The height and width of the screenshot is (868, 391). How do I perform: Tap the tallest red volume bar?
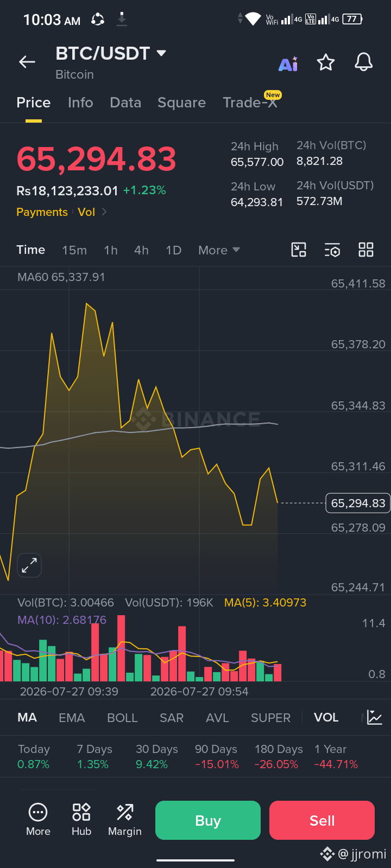pos(121,648)
